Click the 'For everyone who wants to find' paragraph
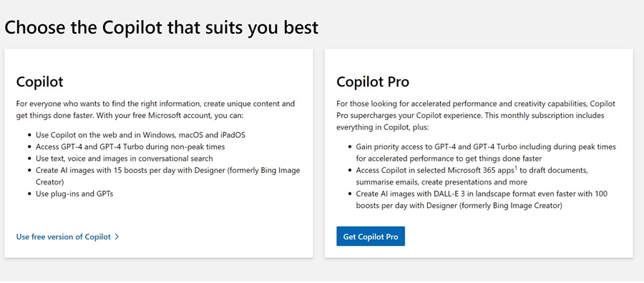Screen dimensions: 644x283 point(156,109)
